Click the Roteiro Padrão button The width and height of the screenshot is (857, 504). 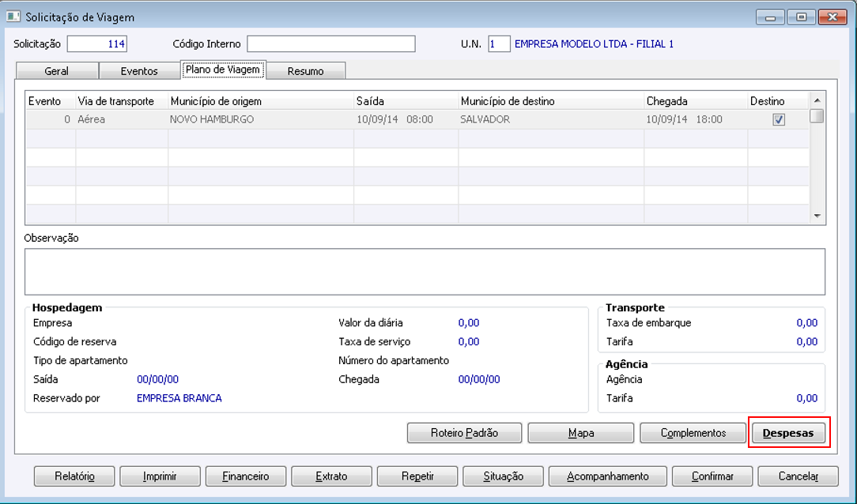coord(464,433)
